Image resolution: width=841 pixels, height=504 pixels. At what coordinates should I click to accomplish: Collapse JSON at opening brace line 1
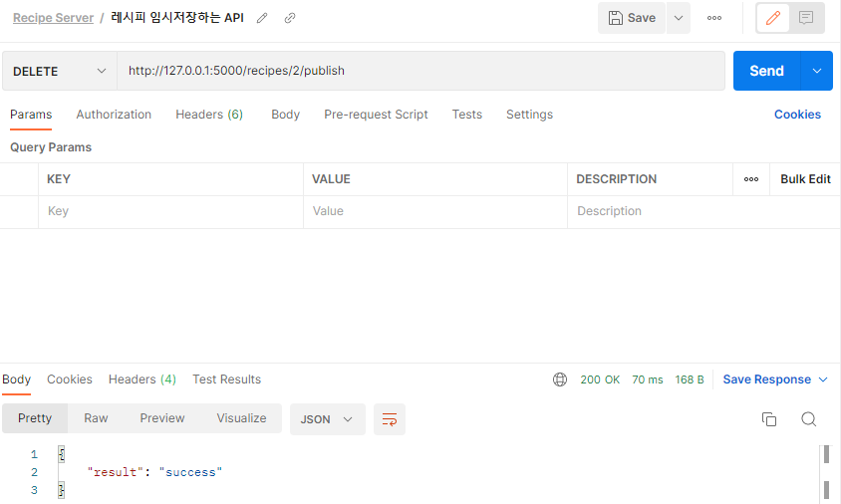[62, 454]
